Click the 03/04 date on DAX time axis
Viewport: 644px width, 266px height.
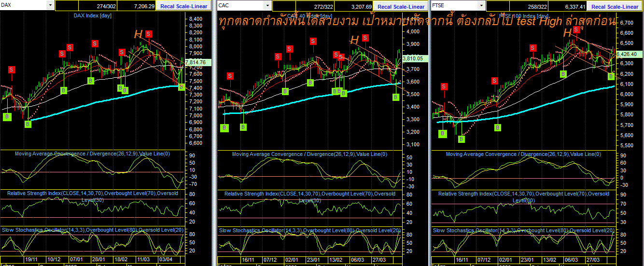point(166,259)
